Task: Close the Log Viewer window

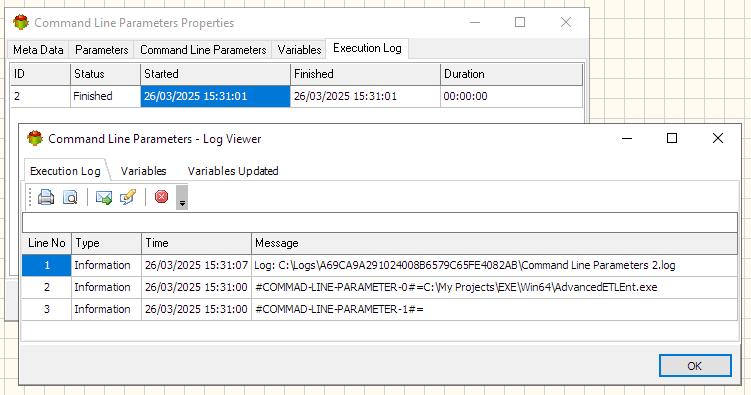Action: [x=717, y=138]
